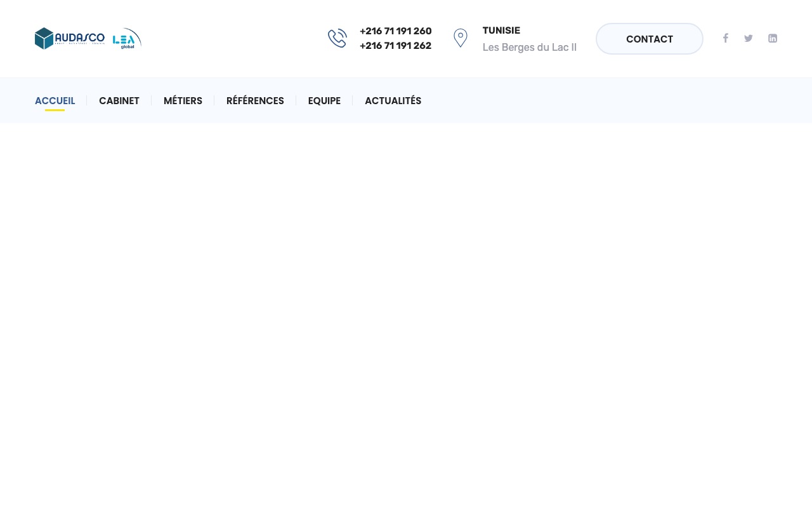812x508 pixels.
Task: Open the CABINET menu item
Action: (x=119, y=100)
